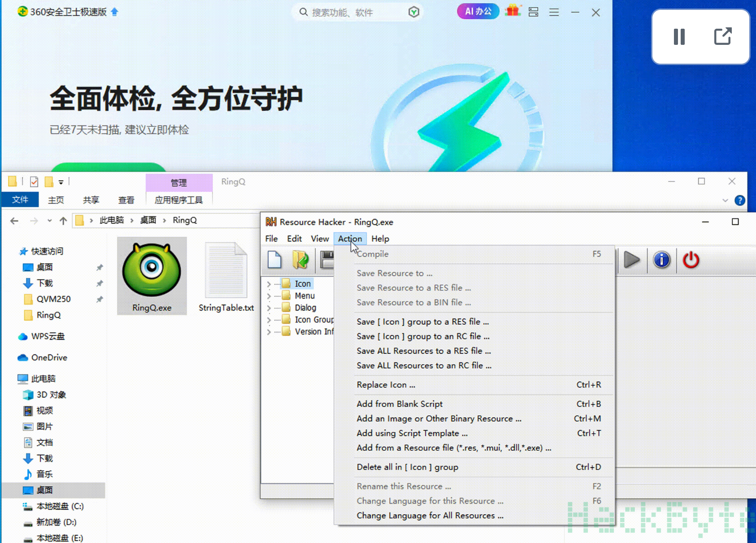This screenshot has height=543, width=756.
Task: Expand the Version Info tree node
Action: tap(269, 332)
